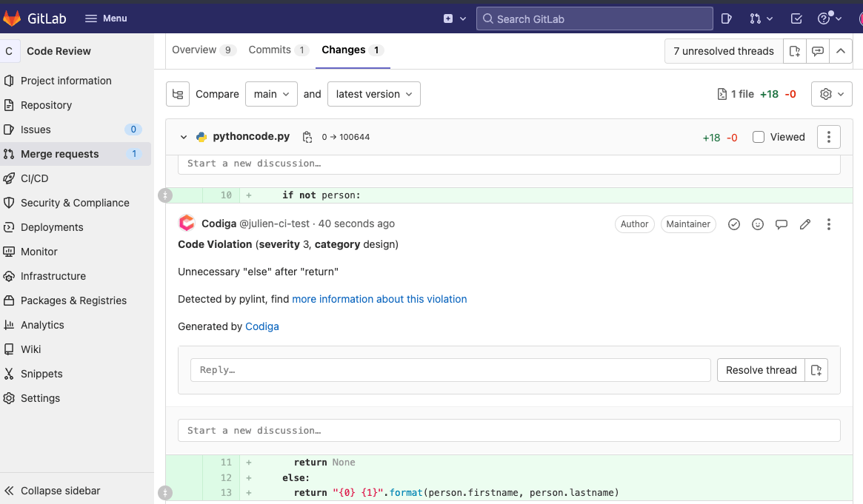Collapse all threads using the up chevron
This screenshot has height=504, width=863.
(840, 50)
